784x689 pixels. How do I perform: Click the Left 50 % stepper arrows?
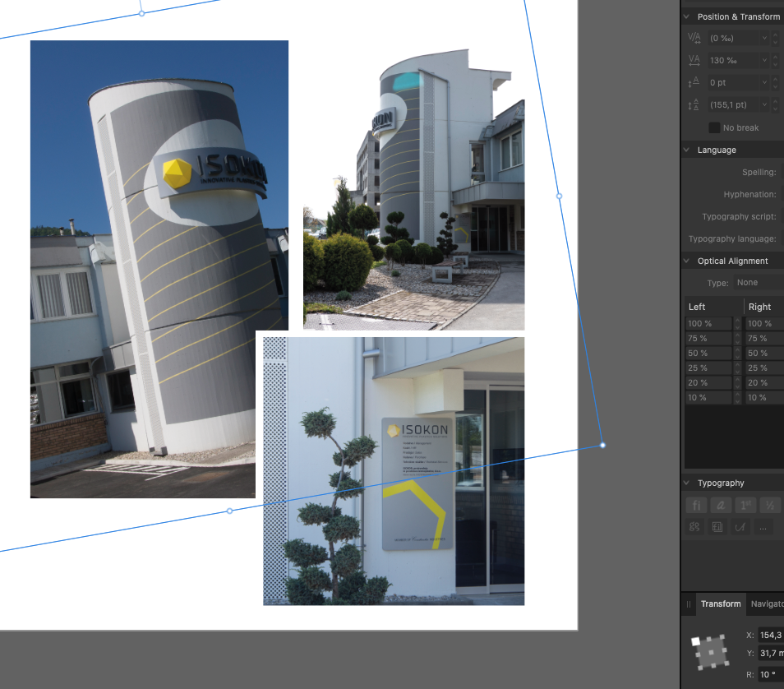point(737,354)
